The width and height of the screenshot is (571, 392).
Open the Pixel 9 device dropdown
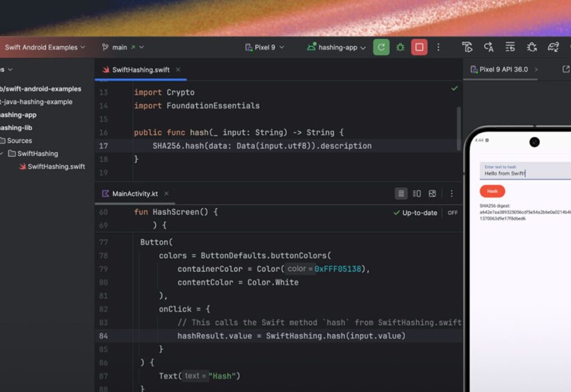click(x=265, y=48)
